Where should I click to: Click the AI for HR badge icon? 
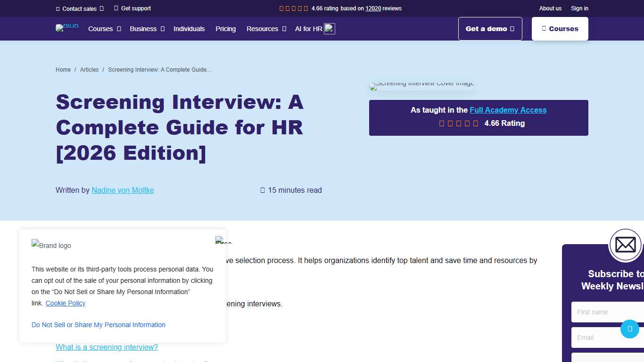(x=330, y=28)
